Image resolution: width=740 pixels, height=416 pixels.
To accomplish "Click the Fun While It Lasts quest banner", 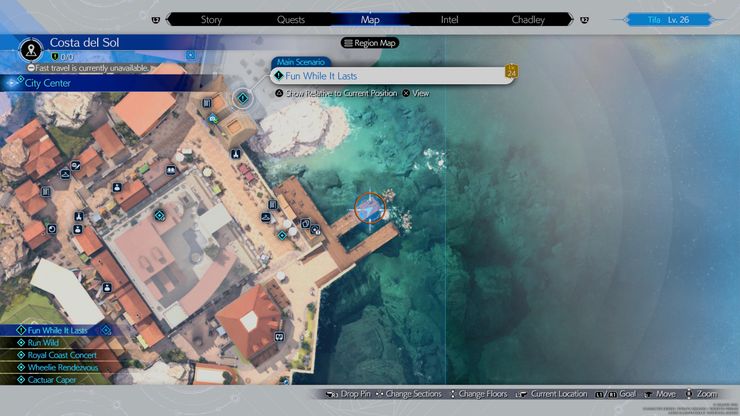I will click(392, 76).
